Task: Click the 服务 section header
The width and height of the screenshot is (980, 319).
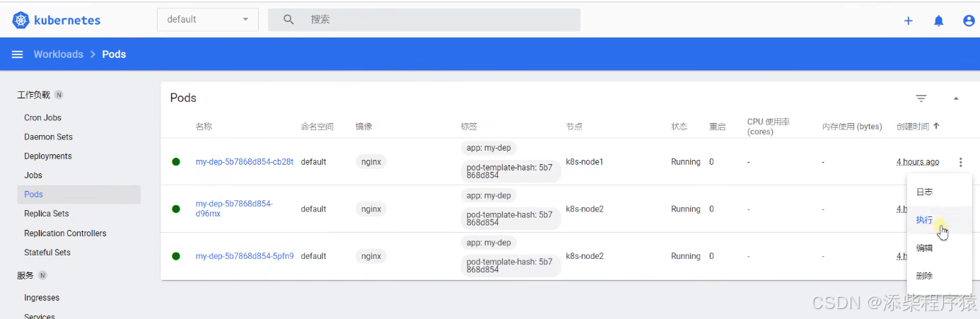Action: click(25, 275)
